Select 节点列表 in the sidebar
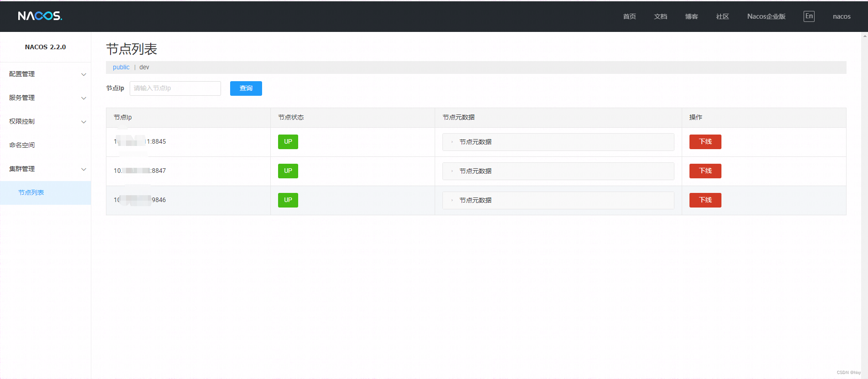This screenshot has height=379, width=868. click(x=45, y=192)
